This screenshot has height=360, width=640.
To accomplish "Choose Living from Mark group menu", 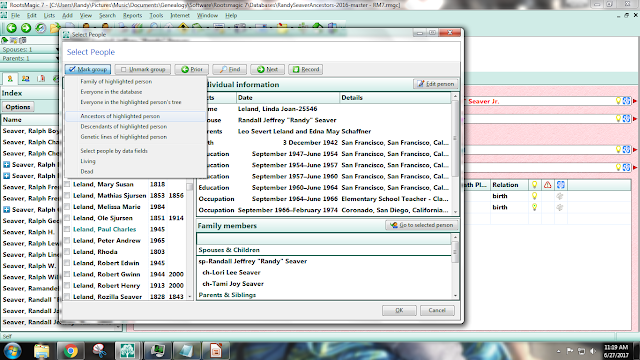I will tap(136, 161).
